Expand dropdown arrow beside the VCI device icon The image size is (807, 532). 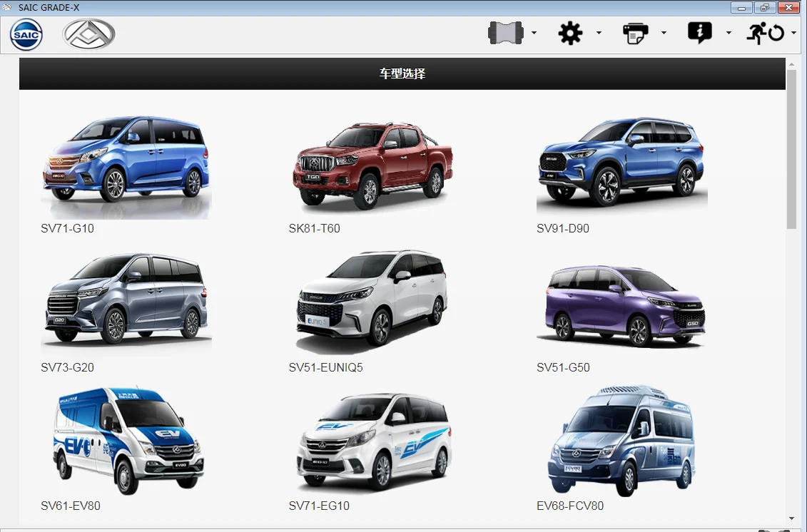point(534,33)
